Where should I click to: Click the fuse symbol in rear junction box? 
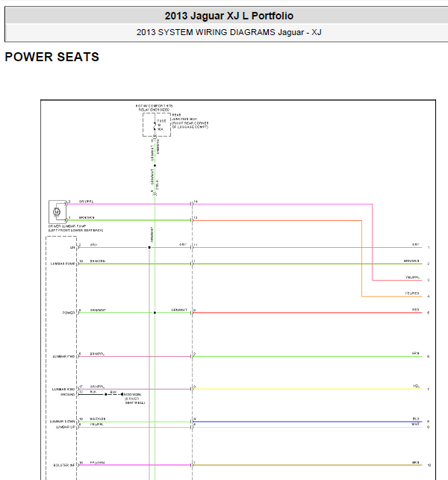pos(155,126)
